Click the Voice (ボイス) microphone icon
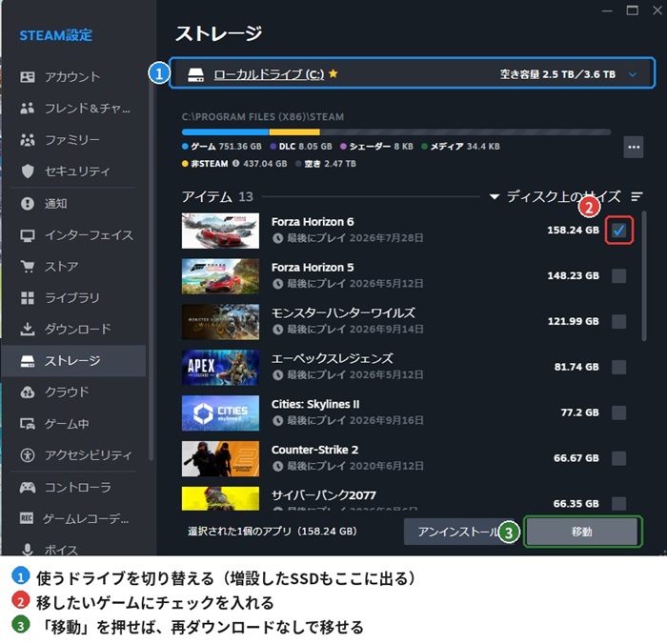 click(x=28, y=549)
